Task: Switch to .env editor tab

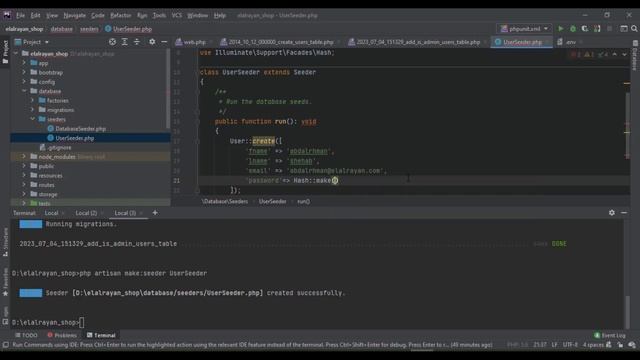Action: (x=570, y=42)
